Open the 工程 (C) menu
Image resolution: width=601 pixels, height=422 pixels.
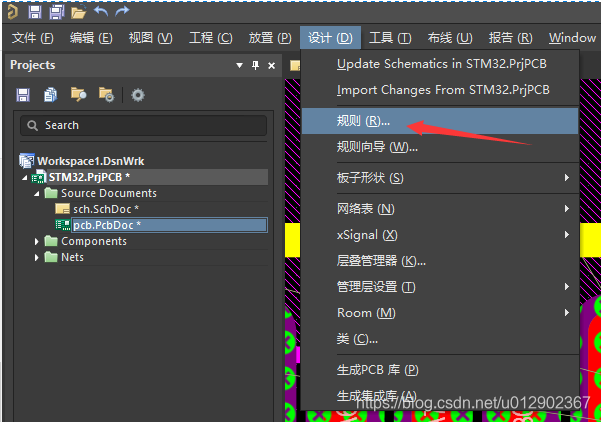pos(210,38)
